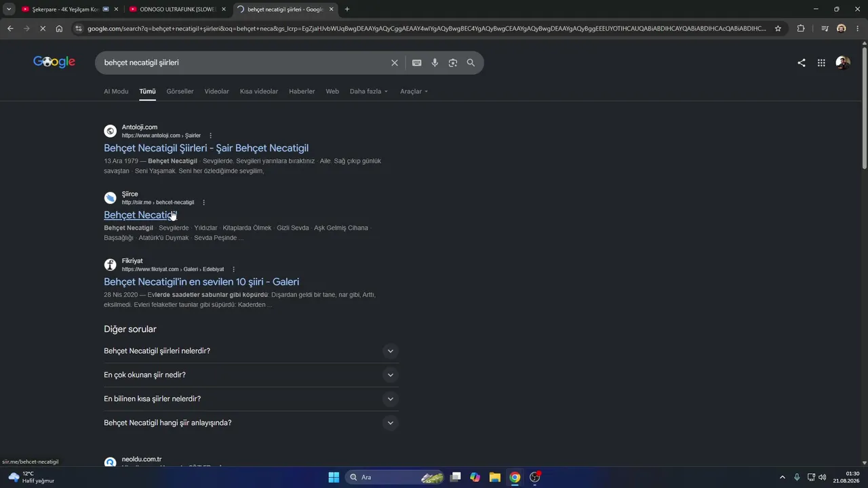Image resolution: width=868 pixels, height=488 pixels.
Task: Click the Chrome icon in the taskbar
Action: coord(515,477)
